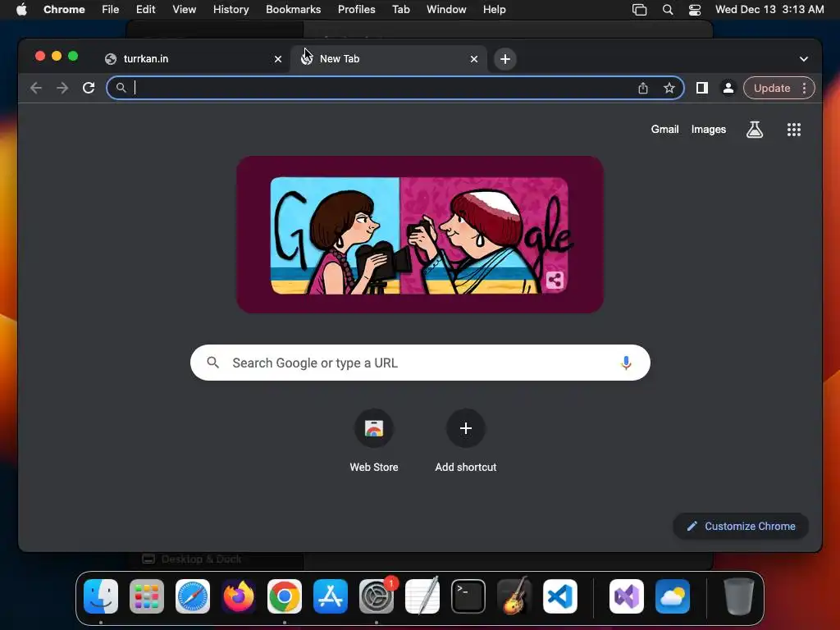This screenshot has width=840, height=630.
Task: Open the Tab menu
Action: pyautogui.click(x=400, y=10)
